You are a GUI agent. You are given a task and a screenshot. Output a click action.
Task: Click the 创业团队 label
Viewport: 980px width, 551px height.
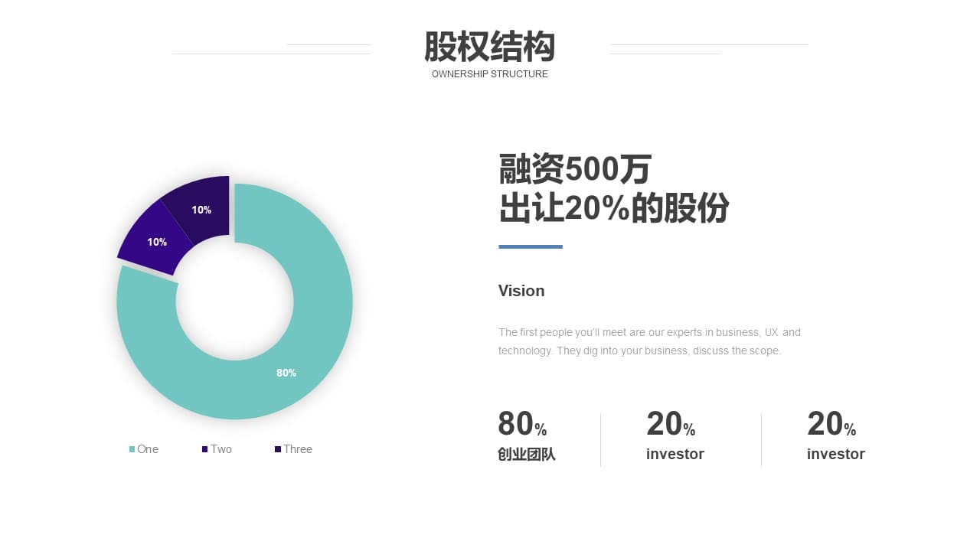pos(527,455)
